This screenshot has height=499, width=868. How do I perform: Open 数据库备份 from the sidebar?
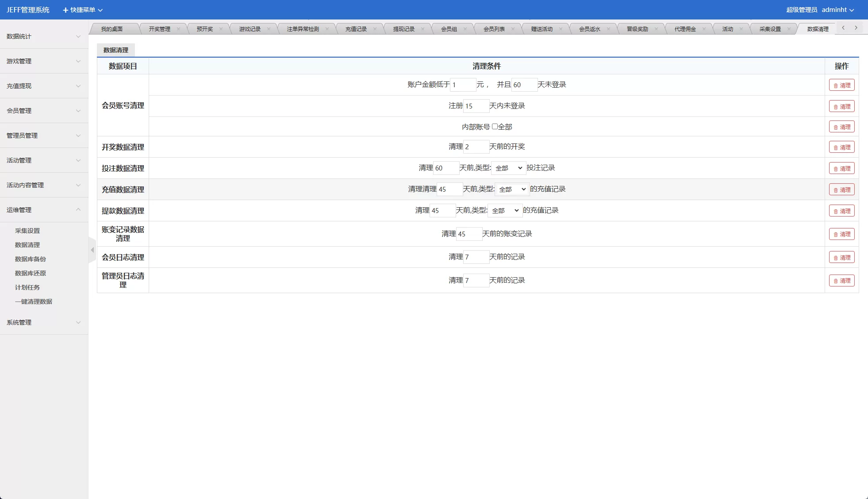30,259
